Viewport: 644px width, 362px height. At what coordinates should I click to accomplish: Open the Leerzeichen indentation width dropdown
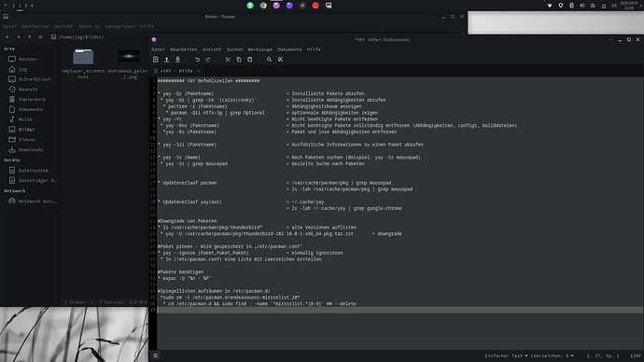552,355
